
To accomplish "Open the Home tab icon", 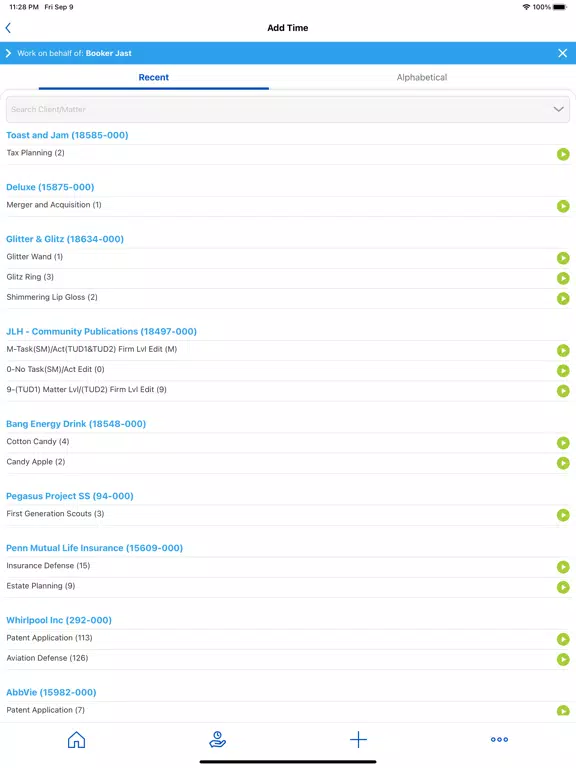I will click(76, 740).
